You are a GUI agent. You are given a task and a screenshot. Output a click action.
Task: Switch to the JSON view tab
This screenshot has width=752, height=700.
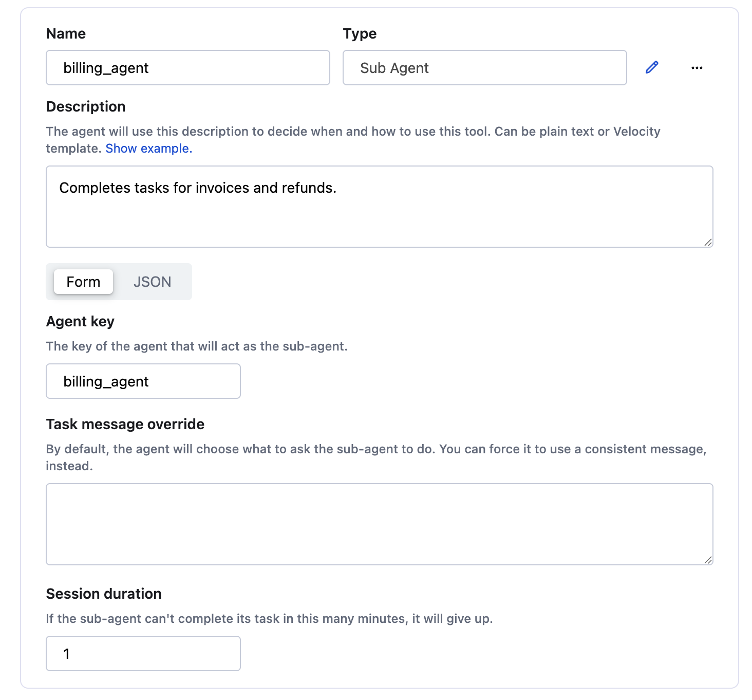(152, 282)
